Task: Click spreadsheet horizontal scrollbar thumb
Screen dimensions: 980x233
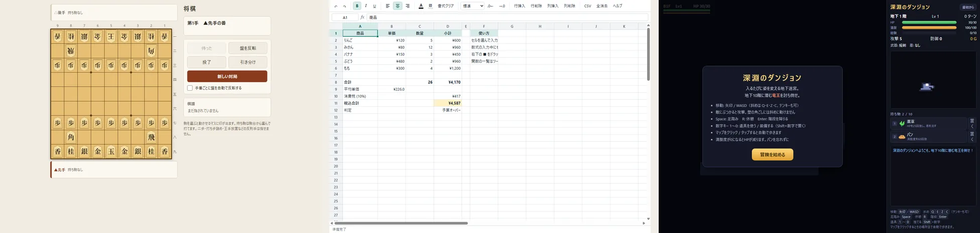Action: [x=401, y=223]
